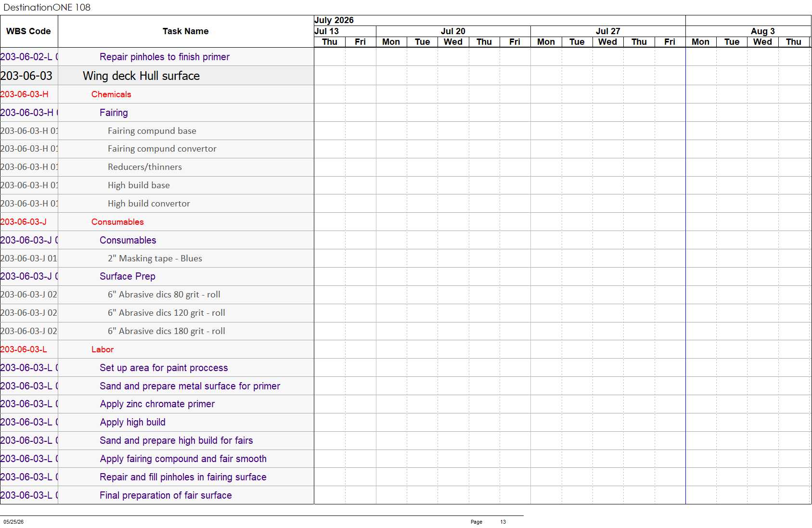Click the WBS Code column header
812x528 pixels.
pyautogui.click(x=28, y=31)
